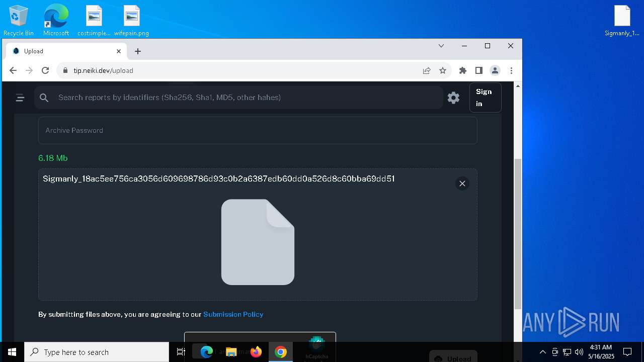Toggle Chrome side panel icon
644x362 pixels.
click(479, 70)
